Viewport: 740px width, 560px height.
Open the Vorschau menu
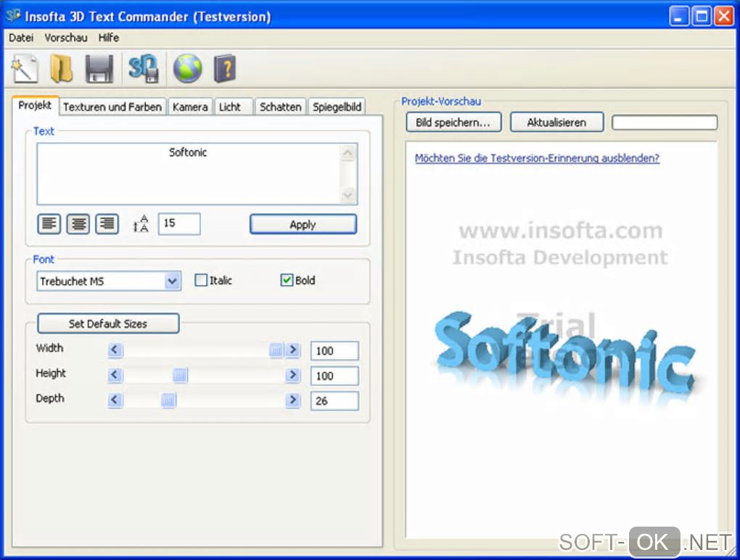coord(66,38)
